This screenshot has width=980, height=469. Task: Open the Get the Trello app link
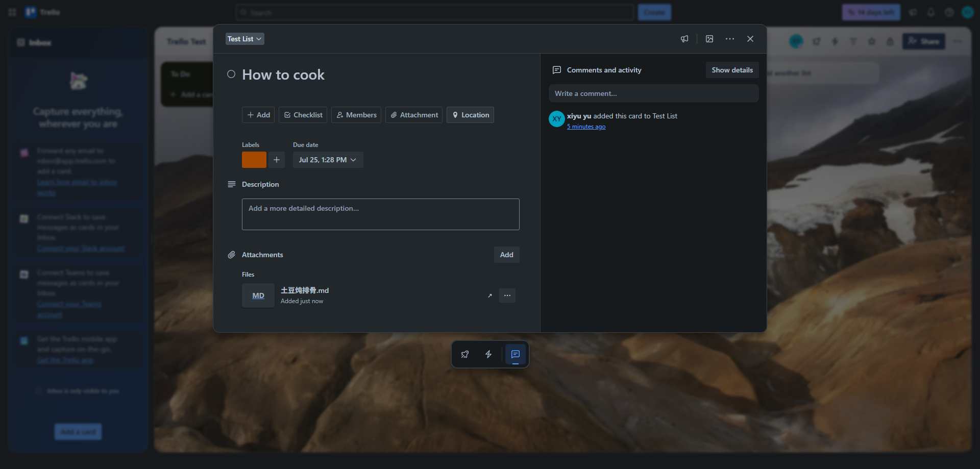click(x=65, y=360)
